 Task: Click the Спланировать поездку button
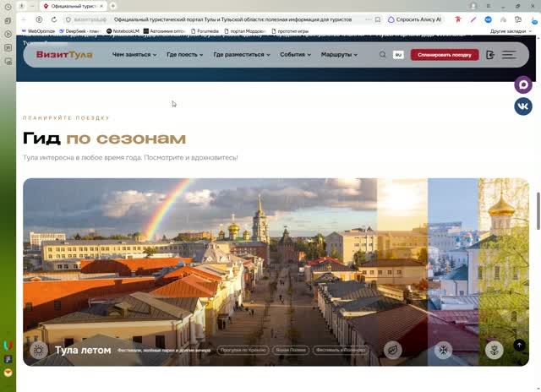coord(445,54)
